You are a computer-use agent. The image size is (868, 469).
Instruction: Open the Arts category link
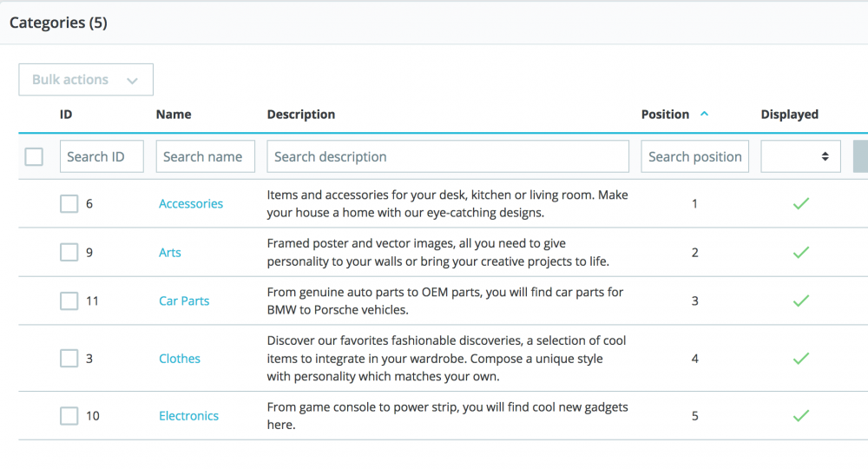(x=170, y=253)
